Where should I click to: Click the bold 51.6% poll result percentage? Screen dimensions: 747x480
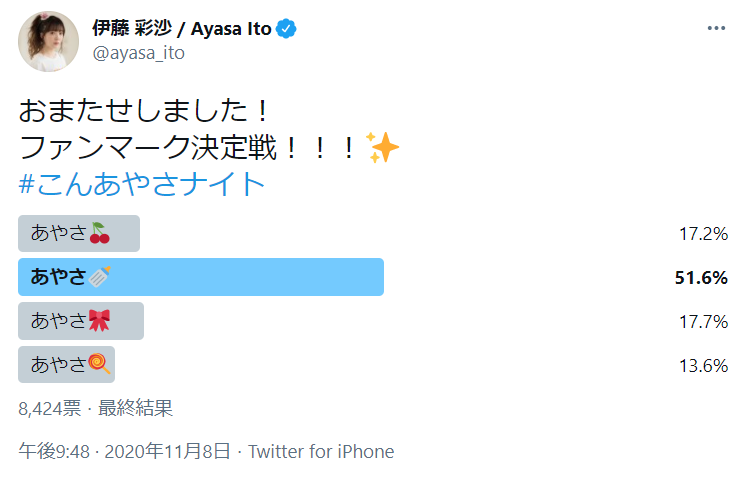coord(700,277)
